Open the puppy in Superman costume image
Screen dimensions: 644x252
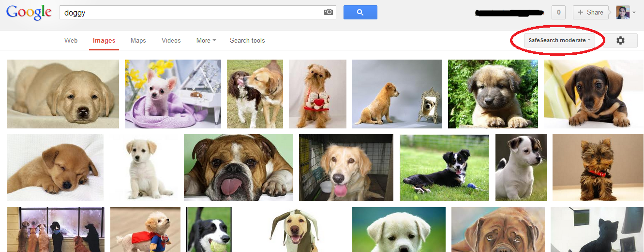145,229
